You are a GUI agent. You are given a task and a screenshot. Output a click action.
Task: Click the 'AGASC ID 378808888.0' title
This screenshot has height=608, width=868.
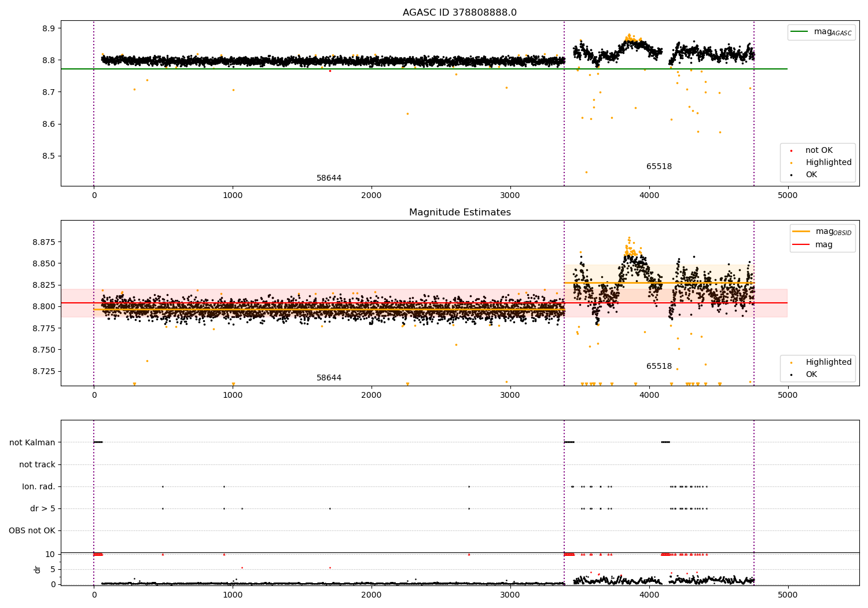pos(460,13)
